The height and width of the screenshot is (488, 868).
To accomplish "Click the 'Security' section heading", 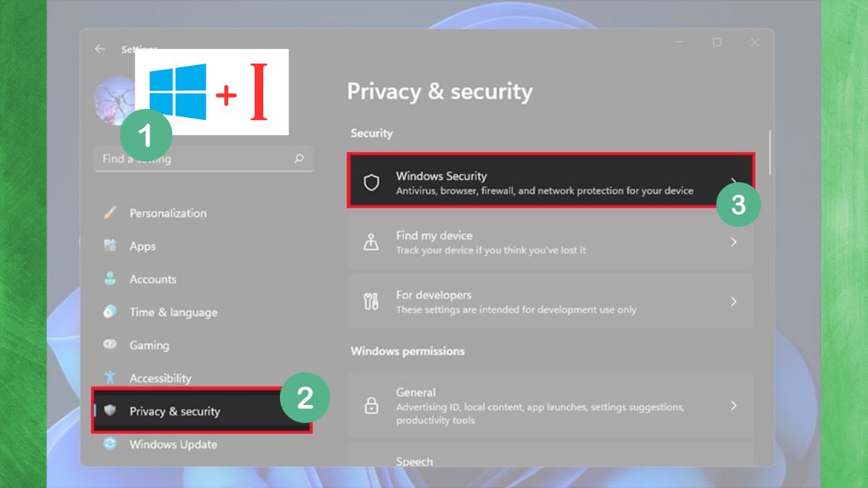I will click(x=372, y=133).
